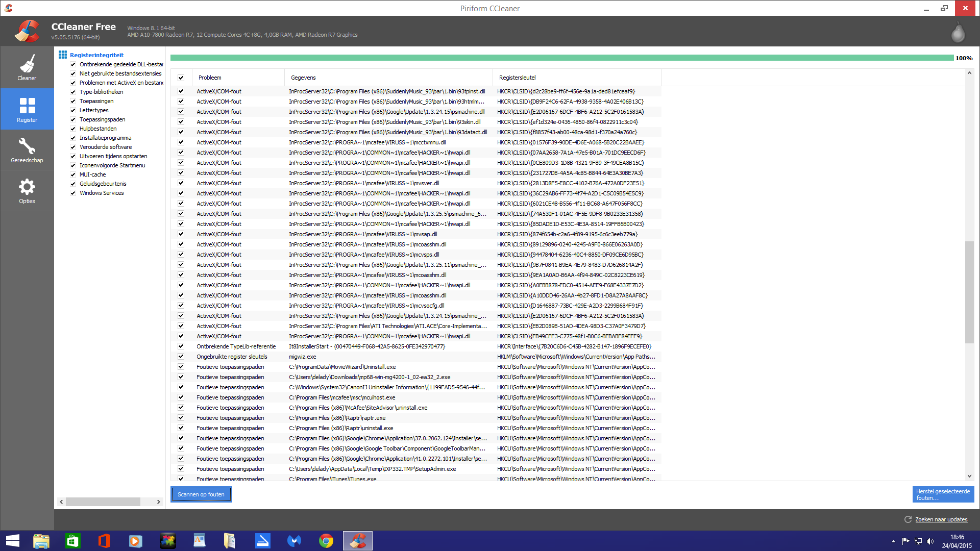980x551 pixels.
Task: Uncheck the Hulpbestanden option
Action: tap(73, 129)
